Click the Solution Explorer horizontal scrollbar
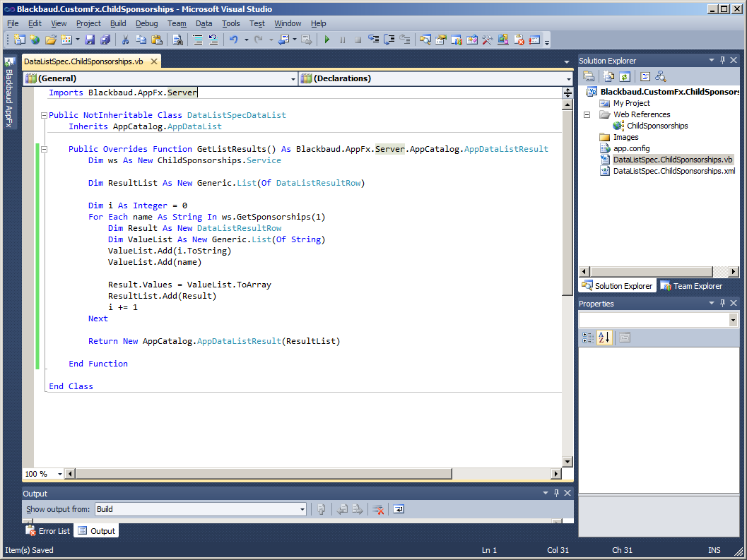Image resolution: width=747 pixels, height=560 pixels. (651, 271)
